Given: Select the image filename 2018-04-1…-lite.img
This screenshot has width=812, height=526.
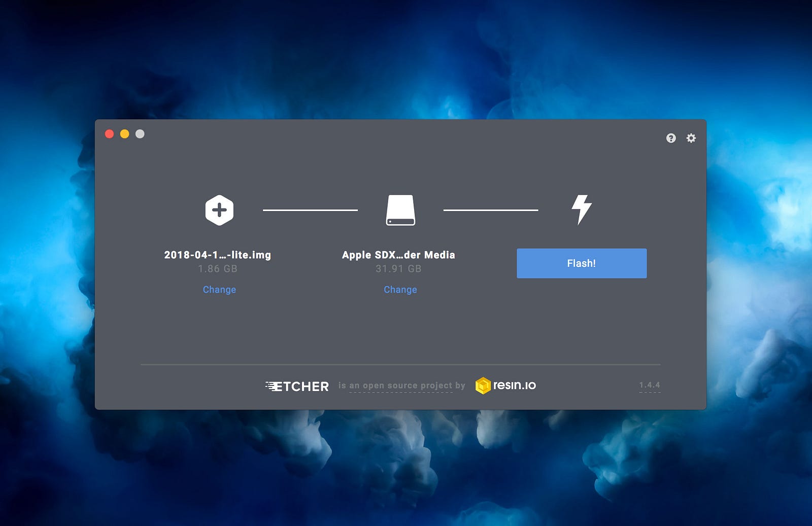Looking at the screenshot, I should pos(218,255).
